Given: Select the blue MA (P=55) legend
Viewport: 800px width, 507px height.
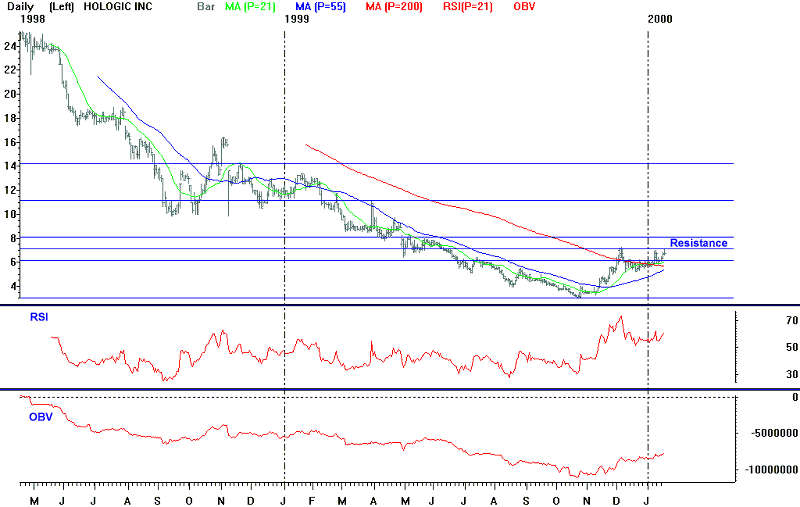Looking at the screenshot, I should pyautogui.click(x=320, y=7).
